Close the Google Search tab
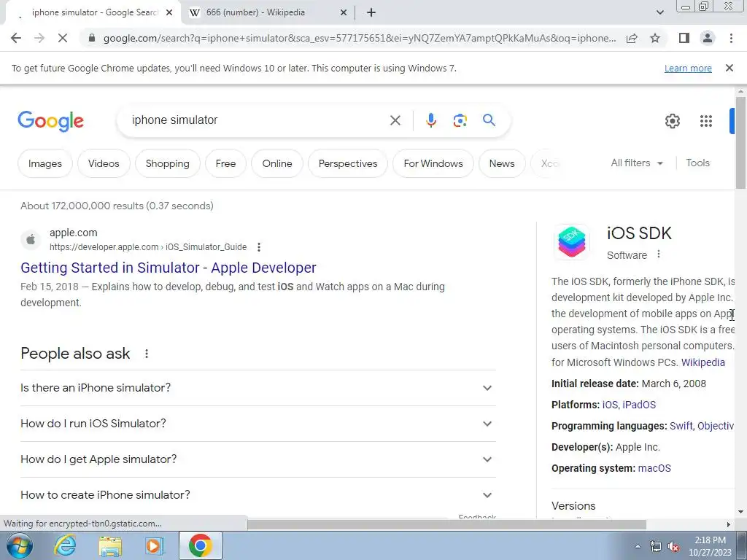747x560 pixels. point(169,13)
